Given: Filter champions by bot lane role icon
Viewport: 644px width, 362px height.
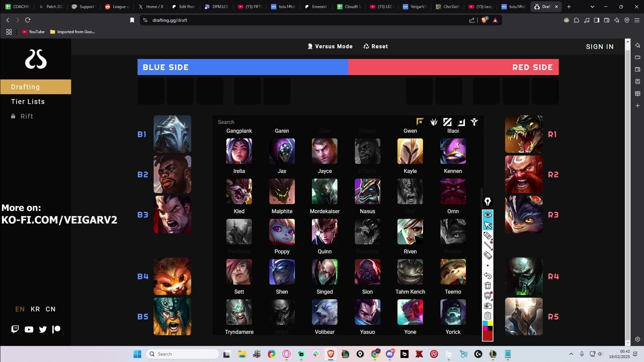Looking at the screenshot, I should point(461,122).
